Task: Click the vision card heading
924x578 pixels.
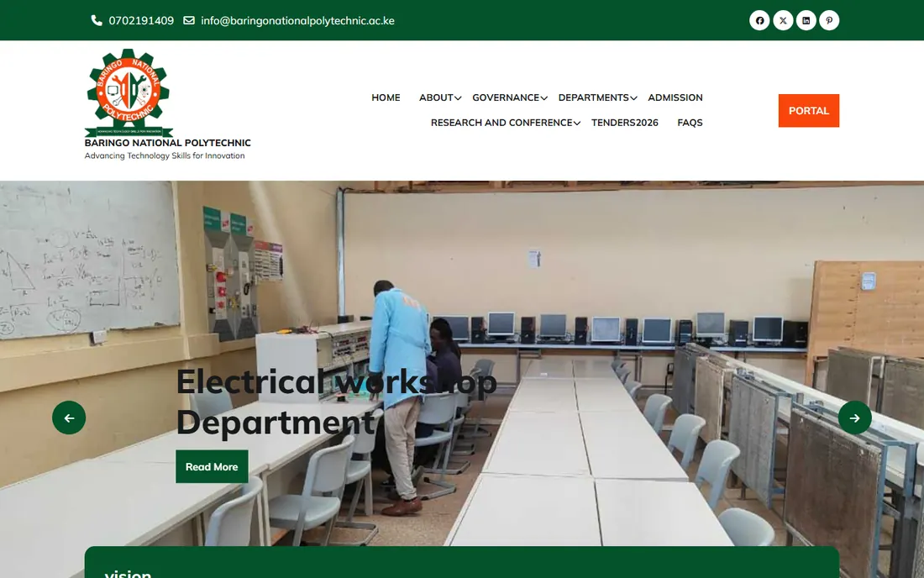Action: 128,573
